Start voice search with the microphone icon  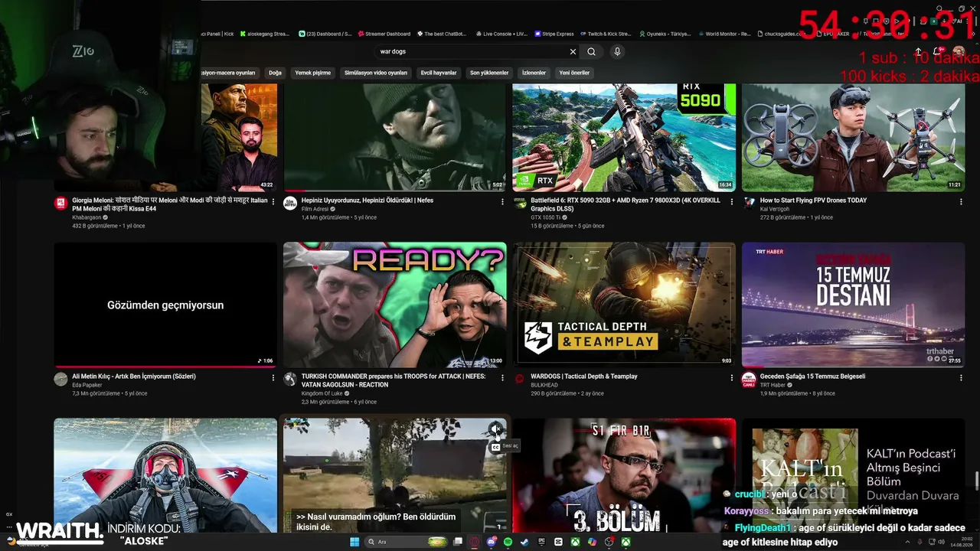click(x=617, y=52)
